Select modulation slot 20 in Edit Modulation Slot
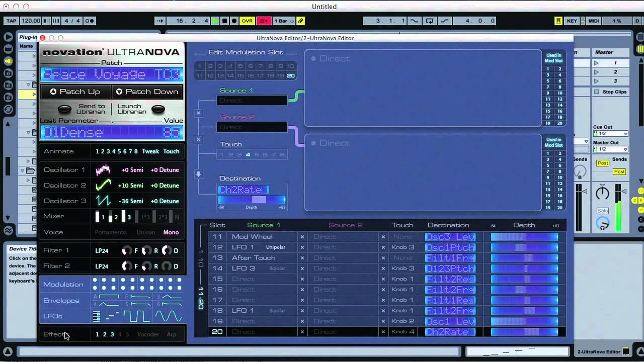The image size is (644, 362). pos(290,75)
